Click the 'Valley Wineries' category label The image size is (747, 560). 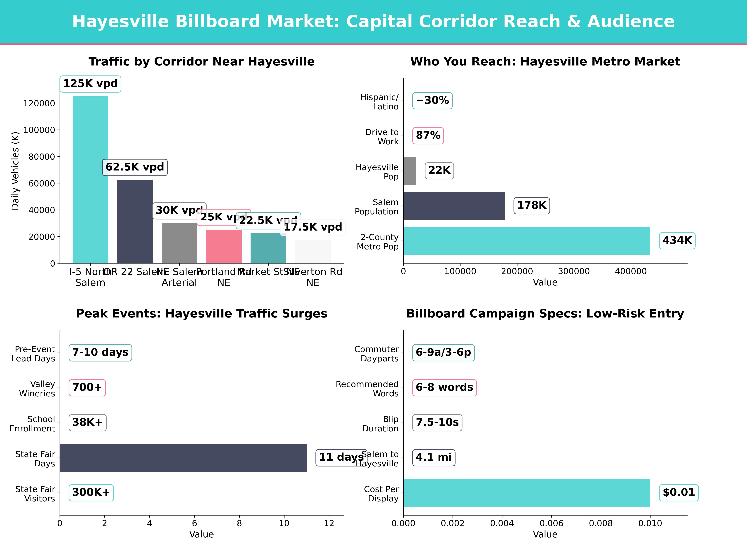[37, 389]
